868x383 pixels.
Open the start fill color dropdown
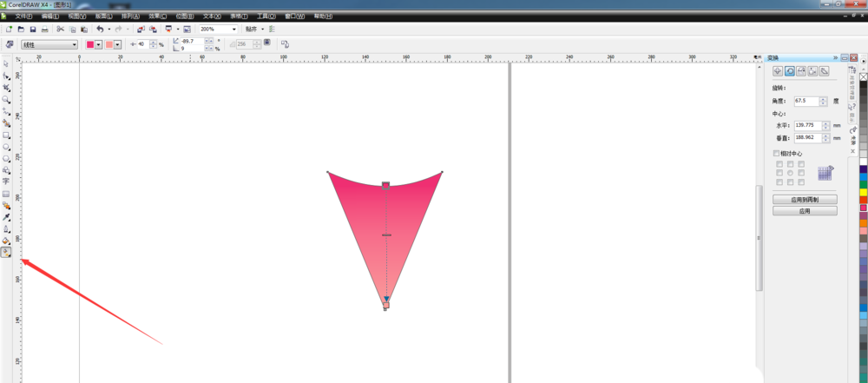coord(98,44)
